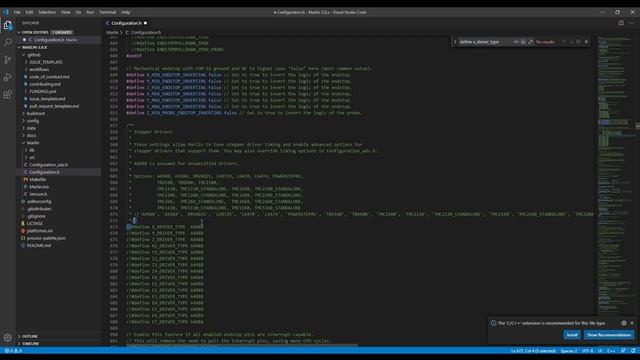Viewport: 640px width, 360px height.
Task: Click the find input with define x_driver_type
Action: (485, 42)
